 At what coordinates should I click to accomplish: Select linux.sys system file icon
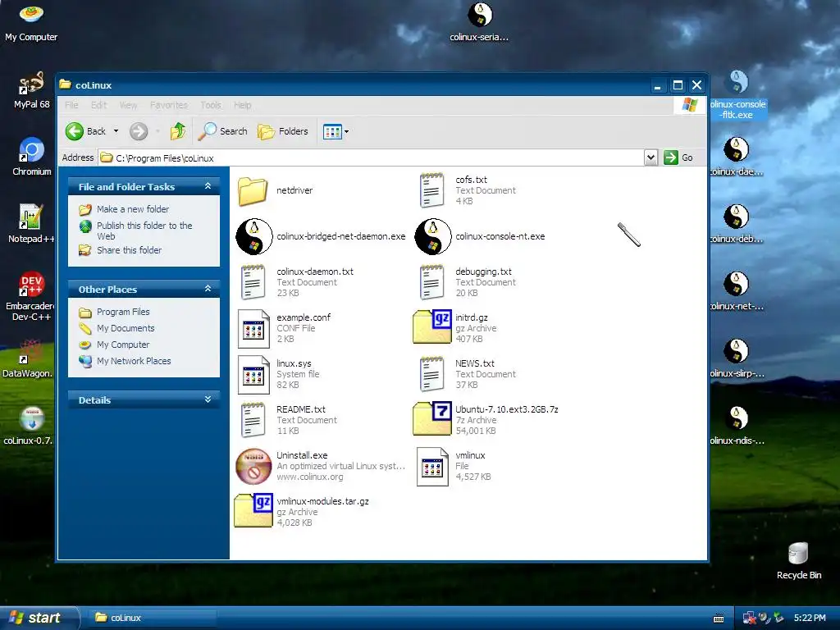(253, 374)
